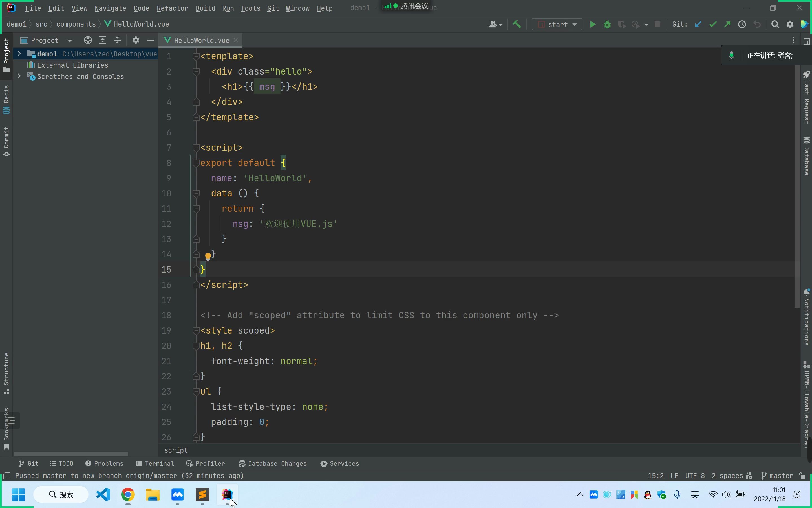Open the Problems tool tab
Viewport: 812px width, 508px height.
click(104, 464)
